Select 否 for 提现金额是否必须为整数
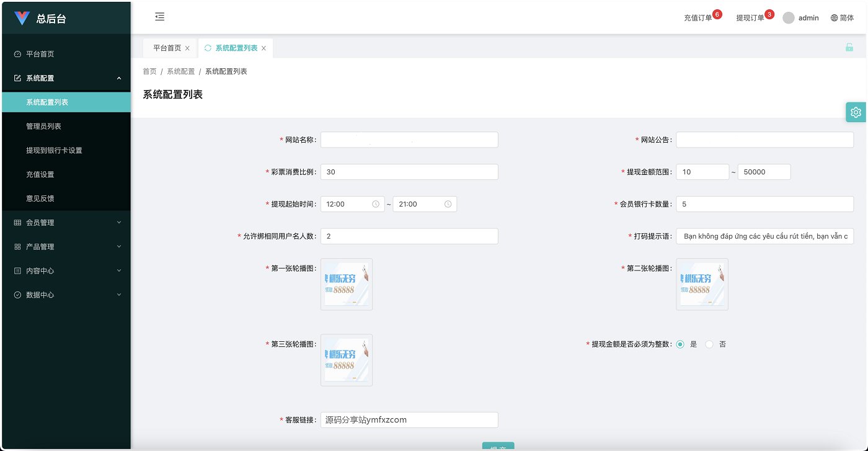The image size is (868, 451). pos(709,344)
